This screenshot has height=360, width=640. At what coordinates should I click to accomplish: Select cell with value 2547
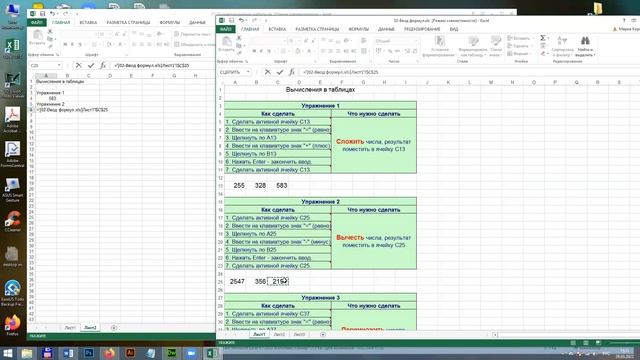tap(235, 281)
